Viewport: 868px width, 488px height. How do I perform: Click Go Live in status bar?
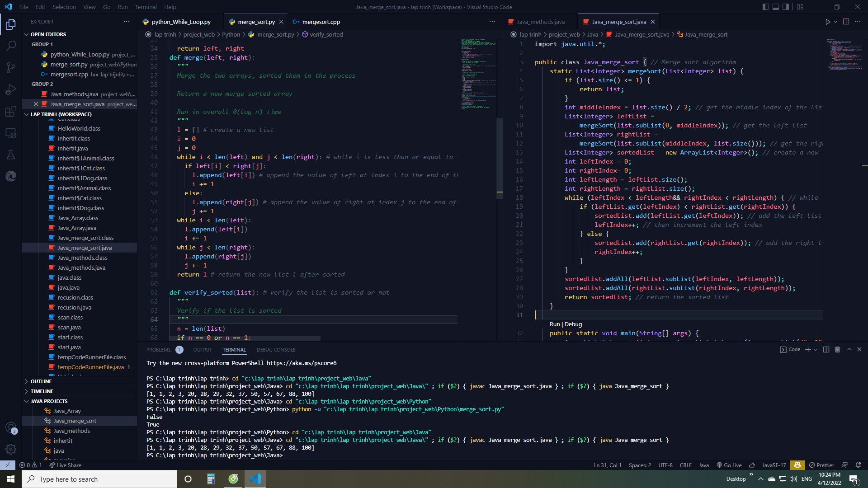click(x=729, y=465)
